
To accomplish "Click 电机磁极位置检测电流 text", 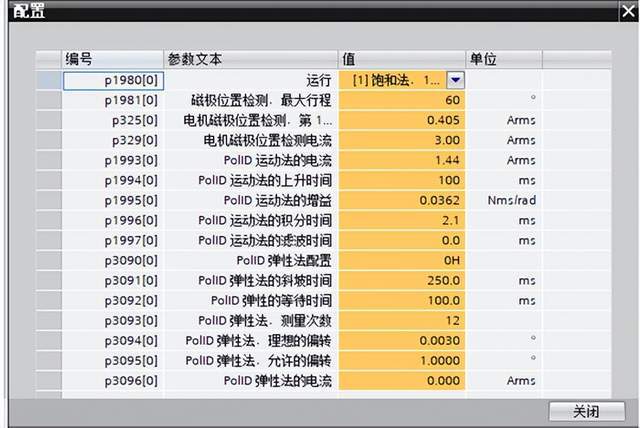I will [x=267, y=140].
